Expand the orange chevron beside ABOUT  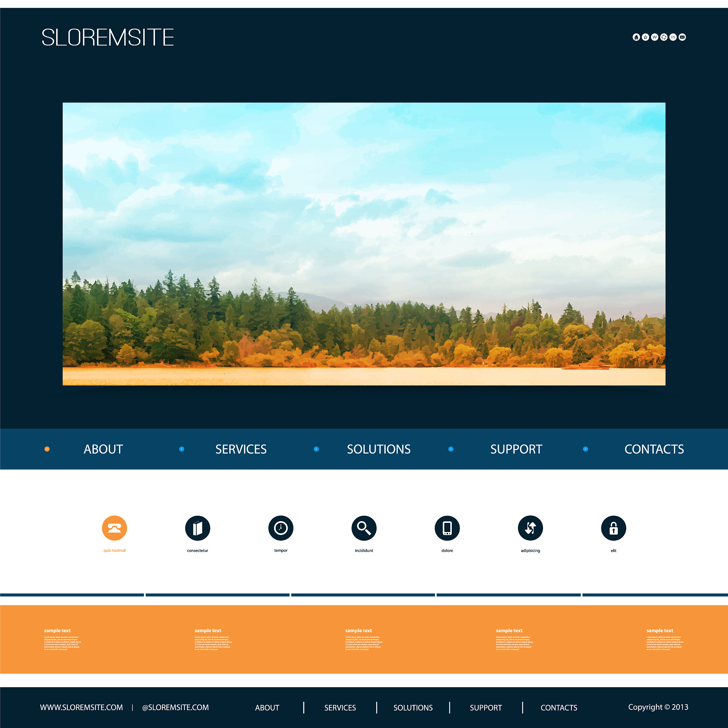47,449
